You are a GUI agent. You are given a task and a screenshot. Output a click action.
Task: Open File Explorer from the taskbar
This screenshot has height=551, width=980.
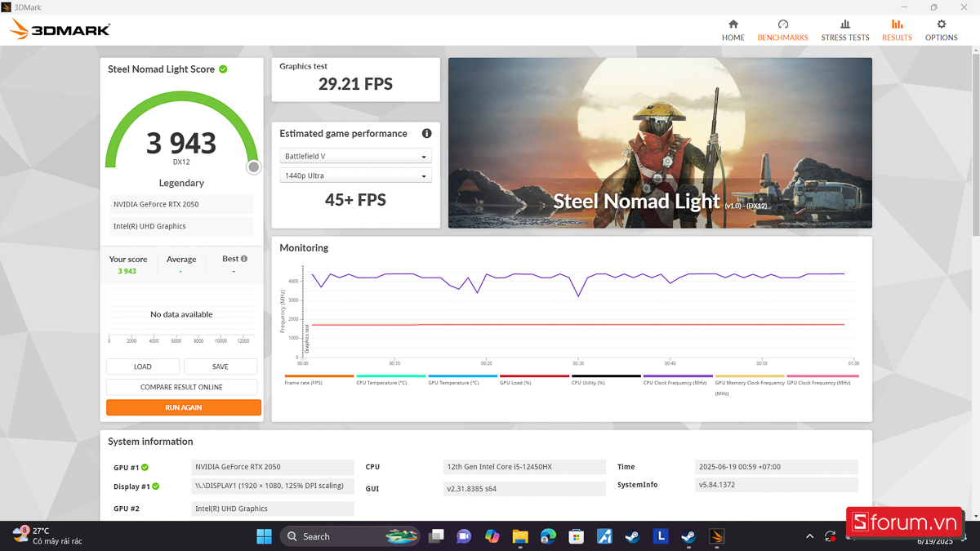(520, 536)
